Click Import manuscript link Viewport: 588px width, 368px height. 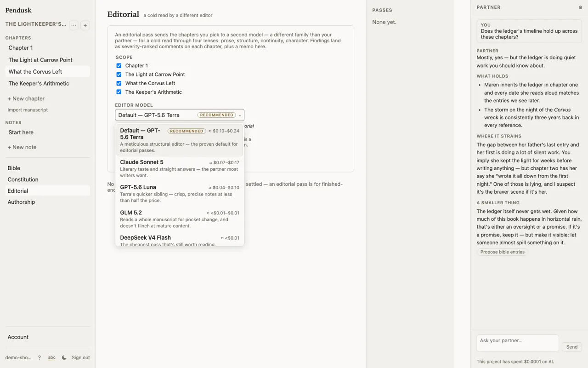click(x=28, y=110)
